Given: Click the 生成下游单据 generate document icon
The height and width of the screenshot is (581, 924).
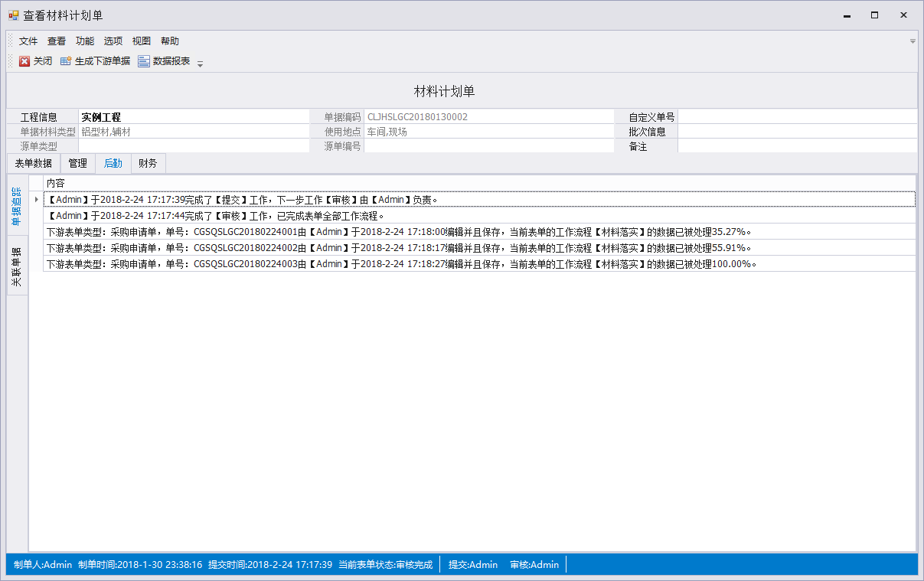Looking at the screenshot, I should (x=66, y=61).
